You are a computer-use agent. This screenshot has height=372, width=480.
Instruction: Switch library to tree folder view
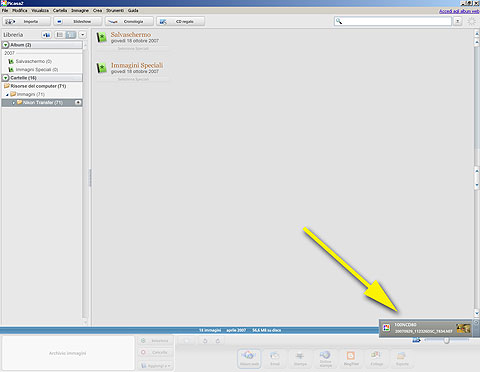(71, 35)
